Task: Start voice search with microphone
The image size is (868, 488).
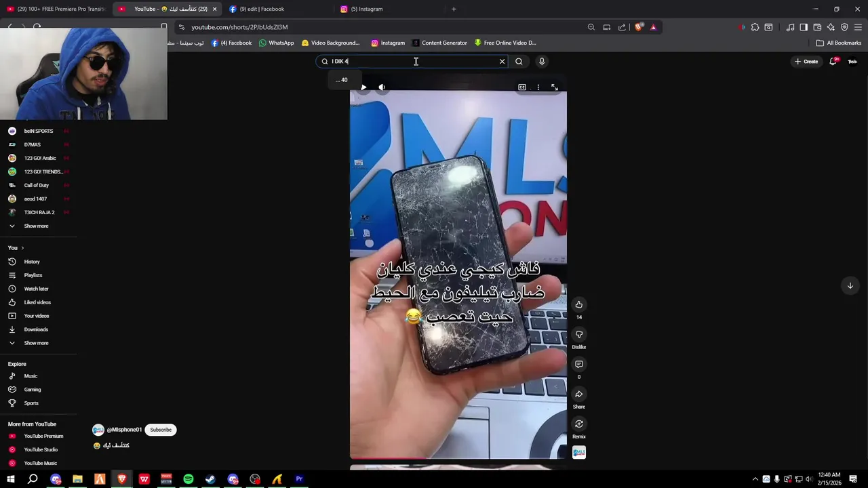Action: (x=542, y=62)
